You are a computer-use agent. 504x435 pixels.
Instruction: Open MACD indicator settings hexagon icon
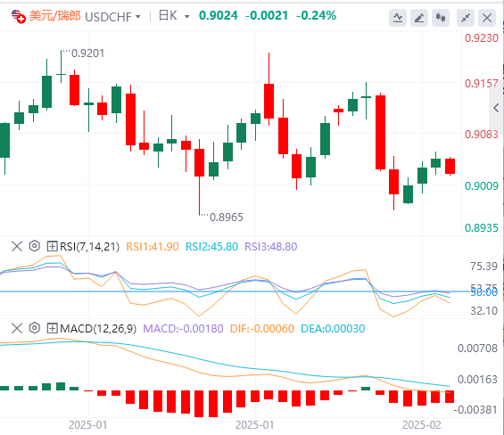coord(35,328)
